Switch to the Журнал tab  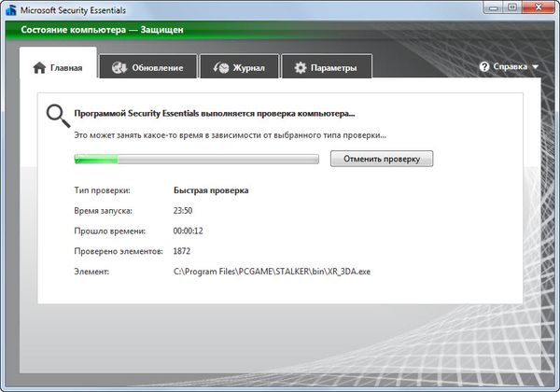pos(239,67)
